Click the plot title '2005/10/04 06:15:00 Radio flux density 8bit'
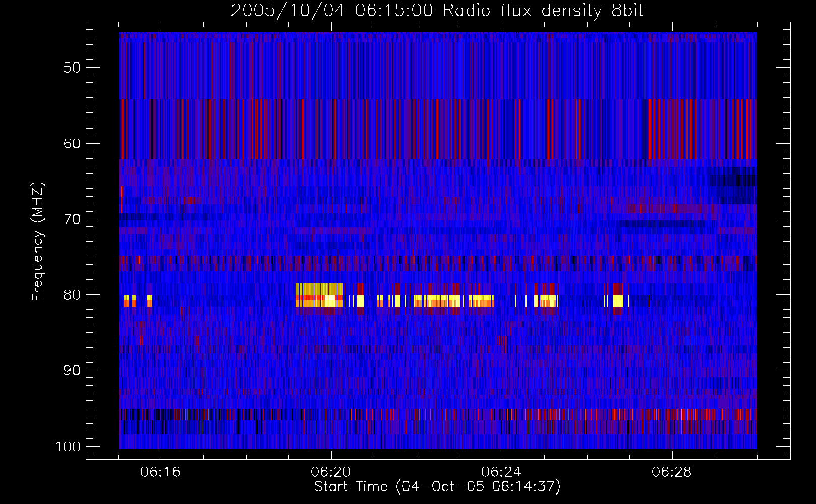Screen dimensions: 816x504 point(437,10)
